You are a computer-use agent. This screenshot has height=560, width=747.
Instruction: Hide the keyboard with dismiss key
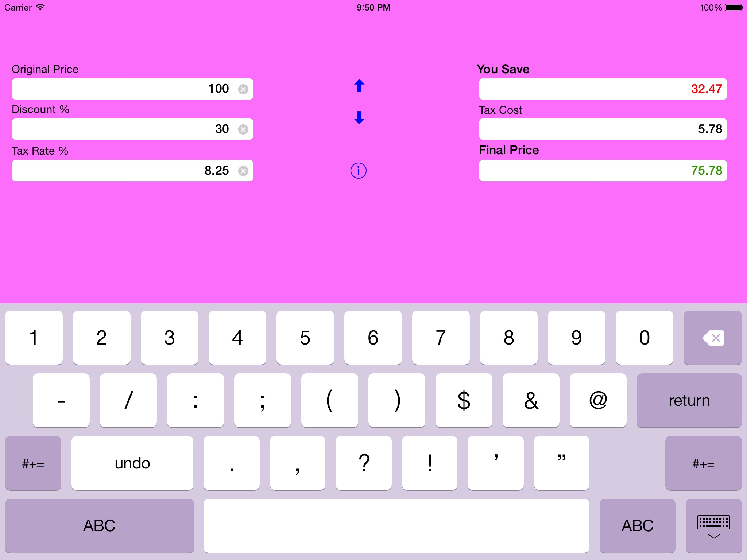[x=713, y=526]
